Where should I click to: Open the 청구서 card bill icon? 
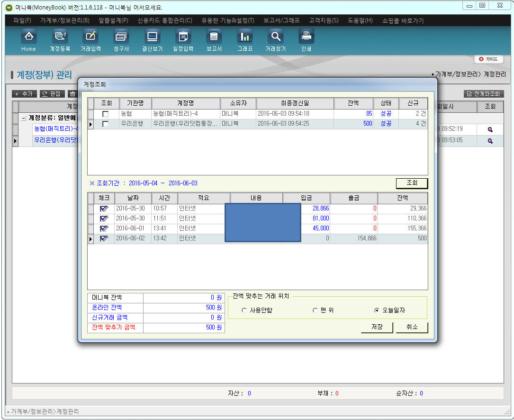point(121,37)
